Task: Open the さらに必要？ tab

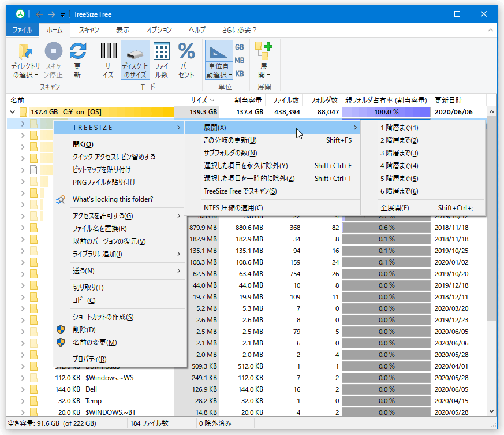Action: (239, 30)
